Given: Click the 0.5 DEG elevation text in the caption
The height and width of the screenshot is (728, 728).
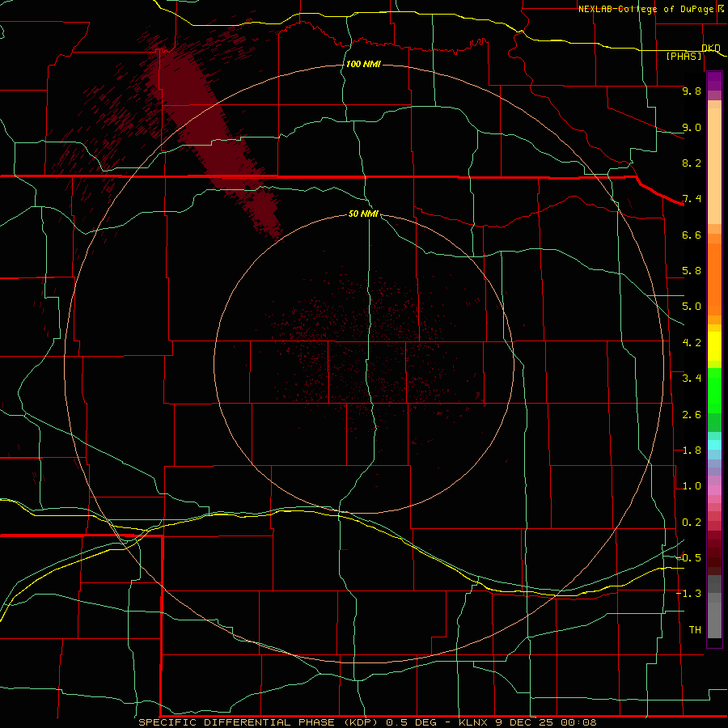Looking at the screenshot, I should click(412, 722).
